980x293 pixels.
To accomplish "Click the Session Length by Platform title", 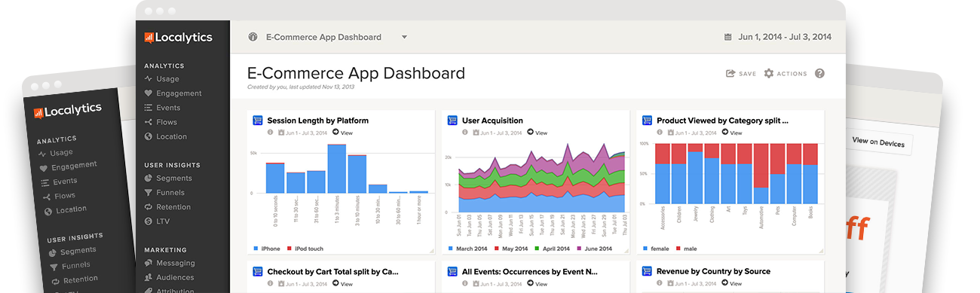I will pyautogui.click(x=317, y=121).
